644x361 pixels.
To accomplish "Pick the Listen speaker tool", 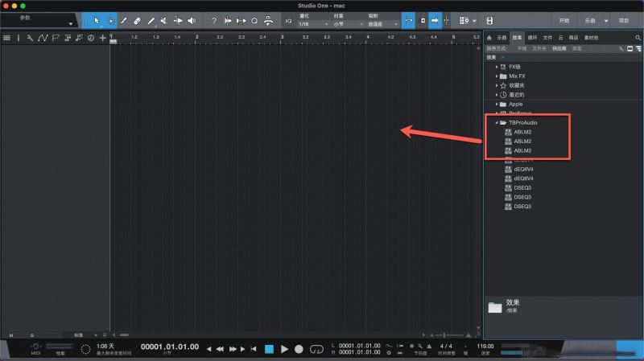I will pos(192,20).
